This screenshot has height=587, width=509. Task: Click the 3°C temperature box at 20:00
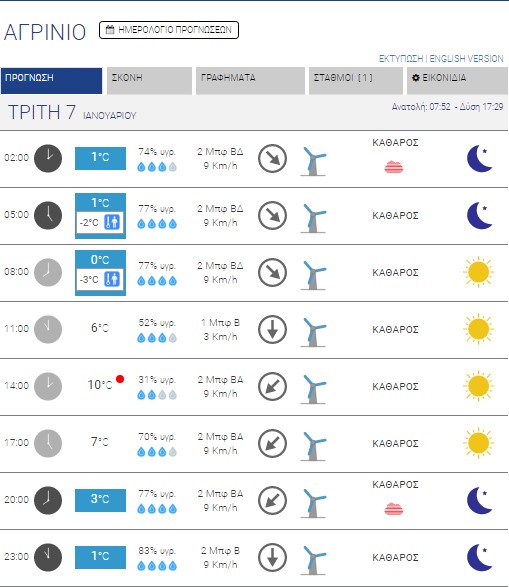coord(100,500)
